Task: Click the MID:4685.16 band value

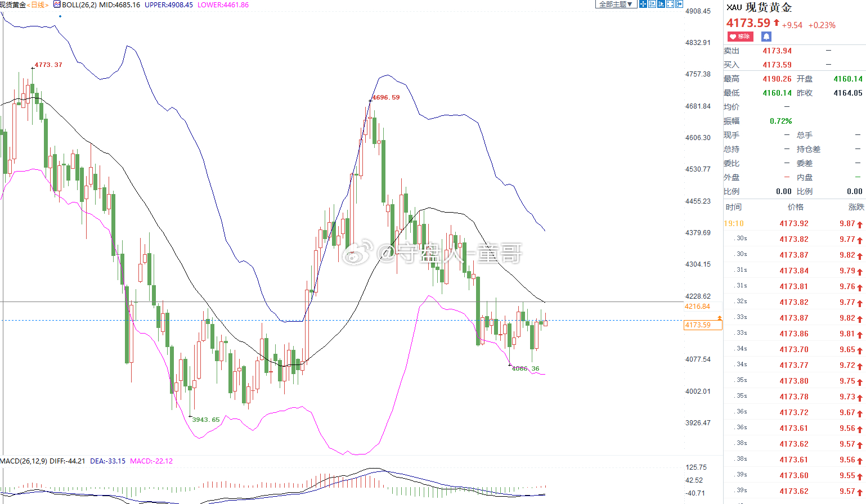Action: pos(120,4)
